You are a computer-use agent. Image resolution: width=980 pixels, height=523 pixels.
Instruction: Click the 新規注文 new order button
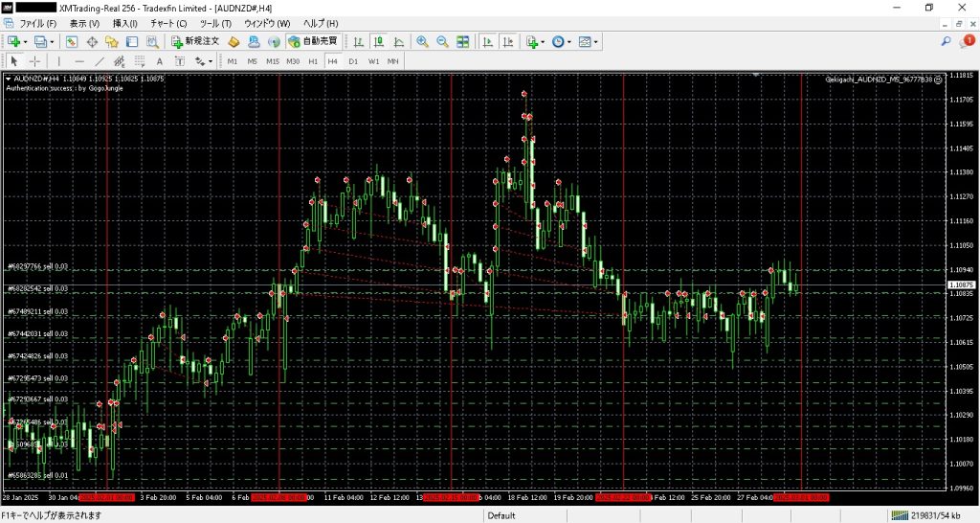coord(195,42)
